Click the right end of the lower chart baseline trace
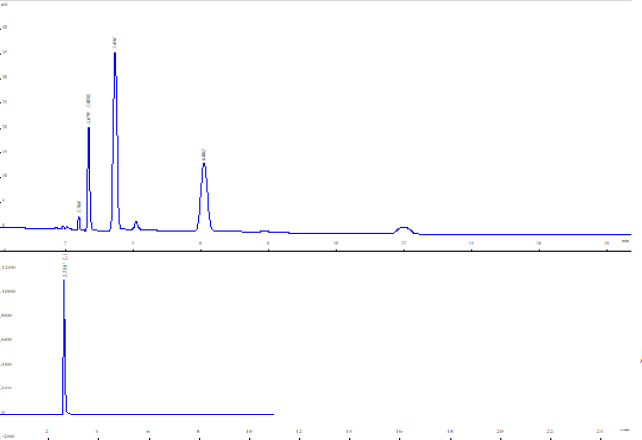Image resolution: width=642 pixels, height=440 pixels. pos(272,413)
